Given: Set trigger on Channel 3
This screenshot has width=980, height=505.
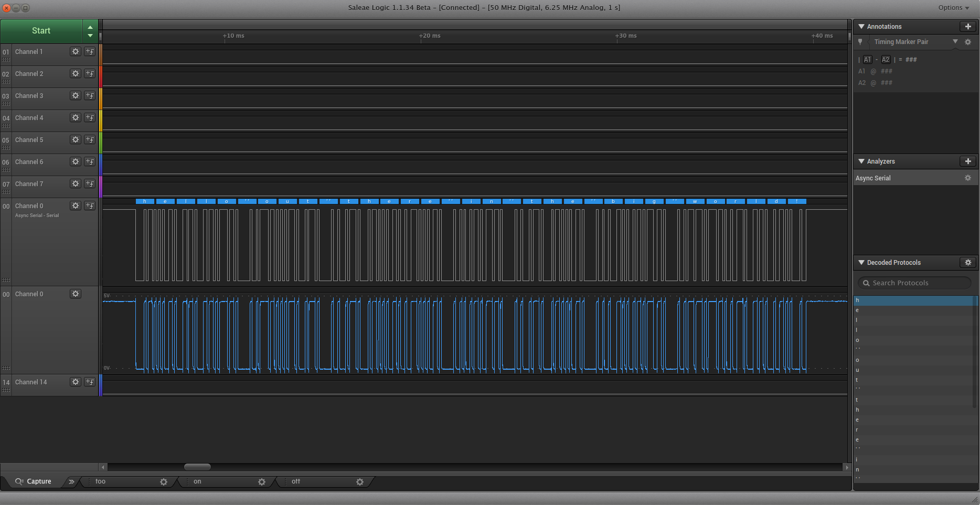Looking at the screenshot, I should [x=90, y=95].
